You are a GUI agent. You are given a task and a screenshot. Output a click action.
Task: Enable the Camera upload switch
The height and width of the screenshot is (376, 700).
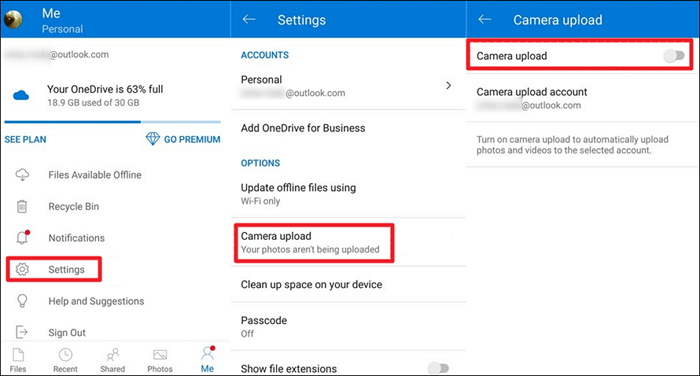674,56
